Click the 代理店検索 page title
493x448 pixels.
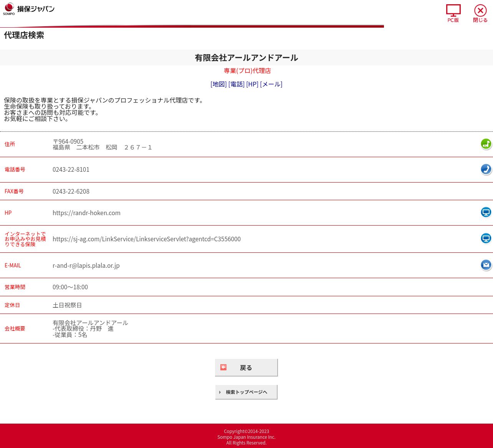point(24,35)
